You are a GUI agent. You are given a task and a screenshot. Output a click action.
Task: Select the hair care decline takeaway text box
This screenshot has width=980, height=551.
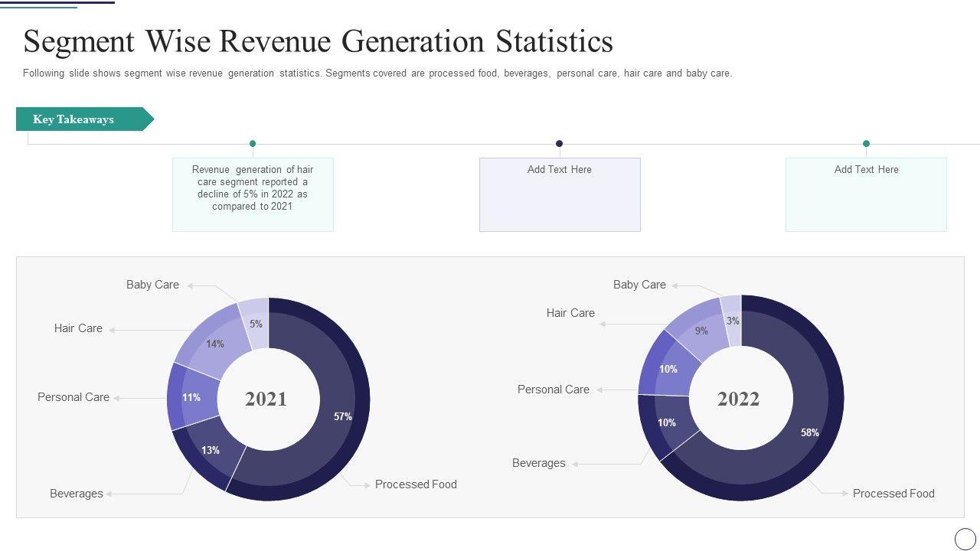(253, 194)
